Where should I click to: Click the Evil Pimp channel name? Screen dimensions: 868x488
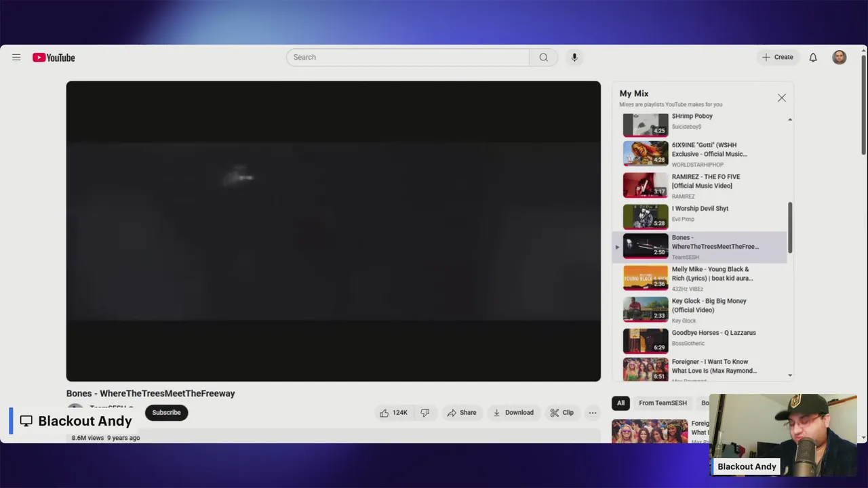point(683,220)
